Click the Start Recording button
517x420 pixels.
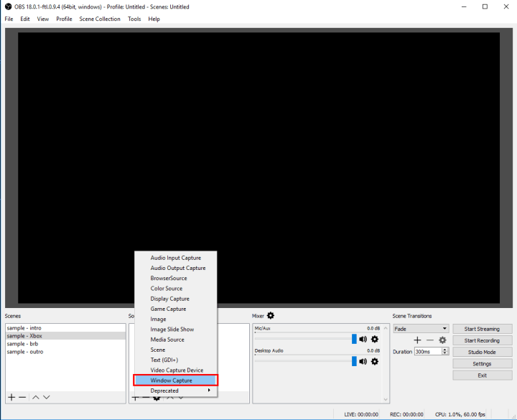click(482, 340)
